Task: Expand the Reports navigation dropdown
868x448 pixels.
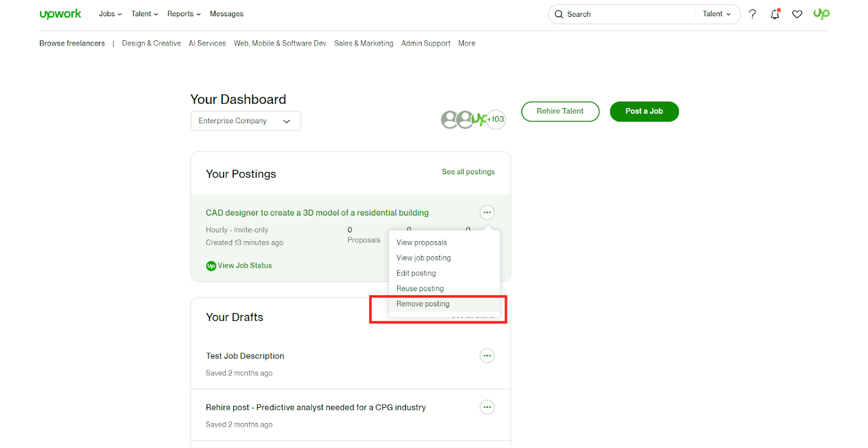Action: 184,14
